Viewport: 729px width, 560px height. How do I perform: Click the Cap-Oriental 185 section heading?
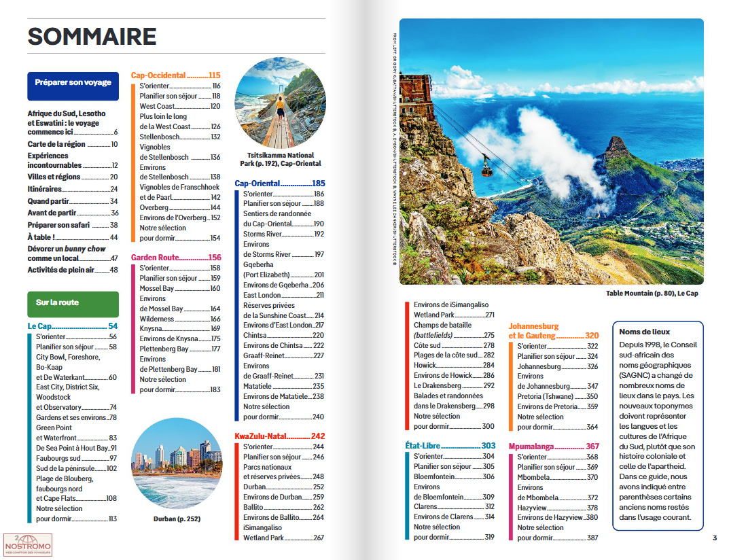[x=280, y=183]
